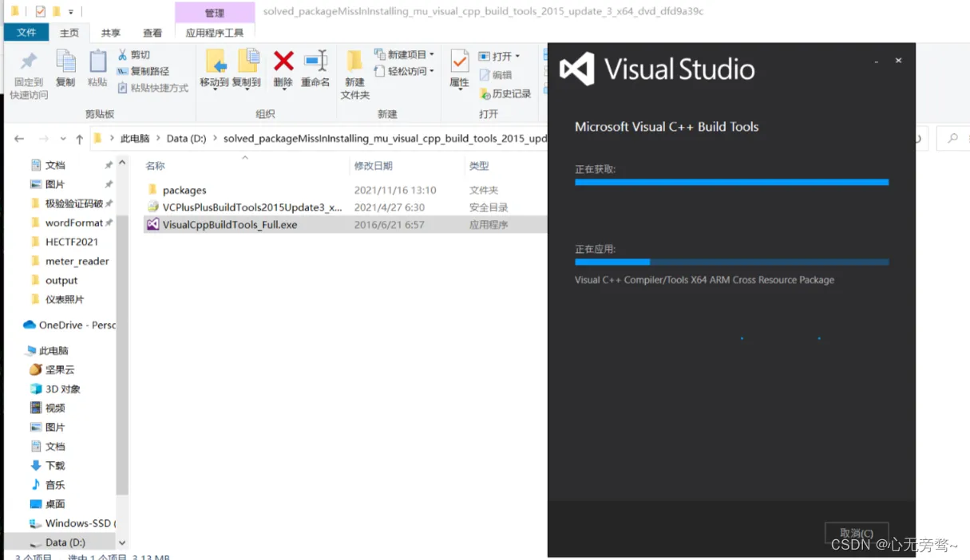Image resolution: width=970 pixels, height=560 pixels.
Task: Expand the quick access toolbar customize arrow
Action: pos(71,12)
